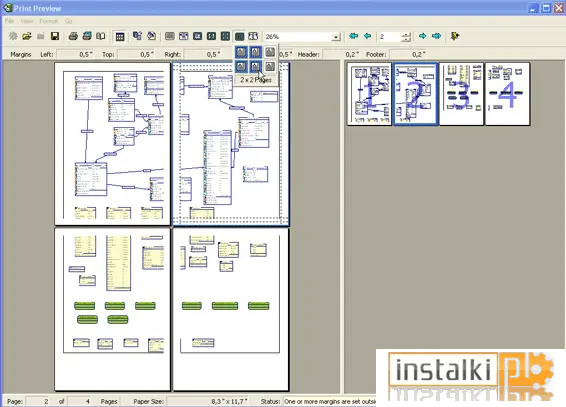This screenshot has width=566, height=407.
Task: Click the Left margin field
Action: pyautogui.click(x=75, y=54)
